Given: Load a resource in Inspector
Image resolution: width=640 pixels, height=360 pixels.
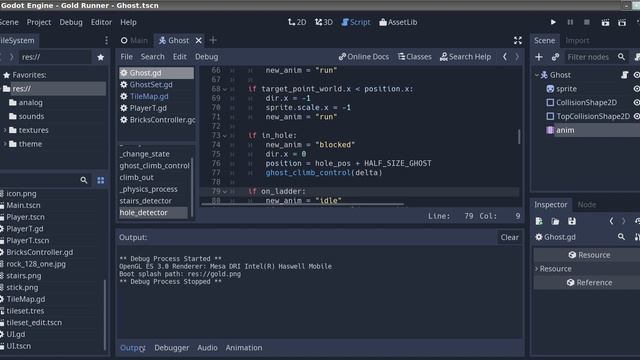Looking at the screenshot, I should coord(555,221).
